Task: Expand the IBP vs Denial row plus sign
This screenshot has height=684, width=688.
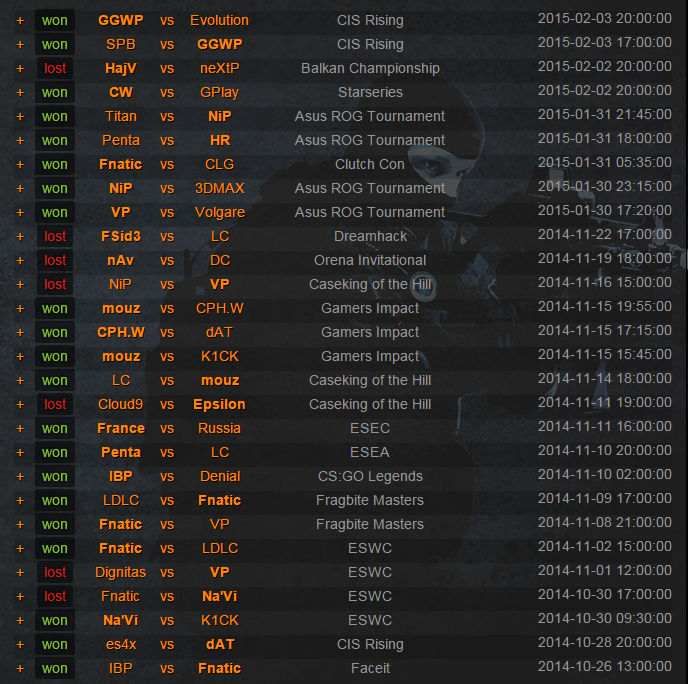Action: click(x=20, y=477)
